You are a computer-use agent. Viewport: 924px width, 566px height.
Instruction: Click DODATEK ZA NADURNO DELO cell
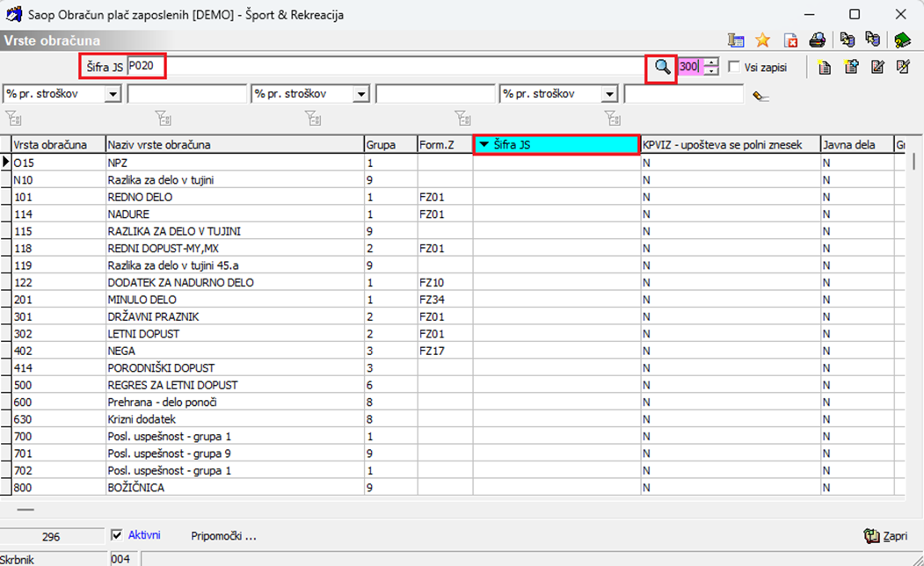(x=235, y=282)
